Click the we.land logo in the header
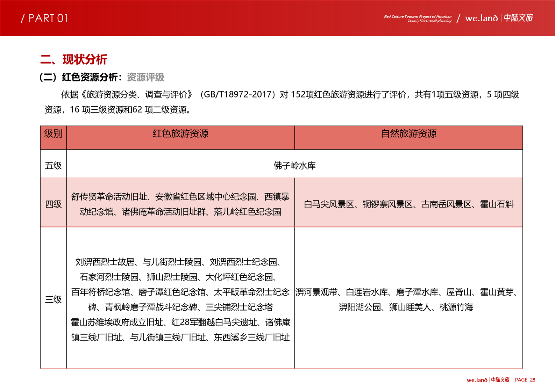Viewport: 555px width, 392px height. pyautogui.click(x=482, y=18)
